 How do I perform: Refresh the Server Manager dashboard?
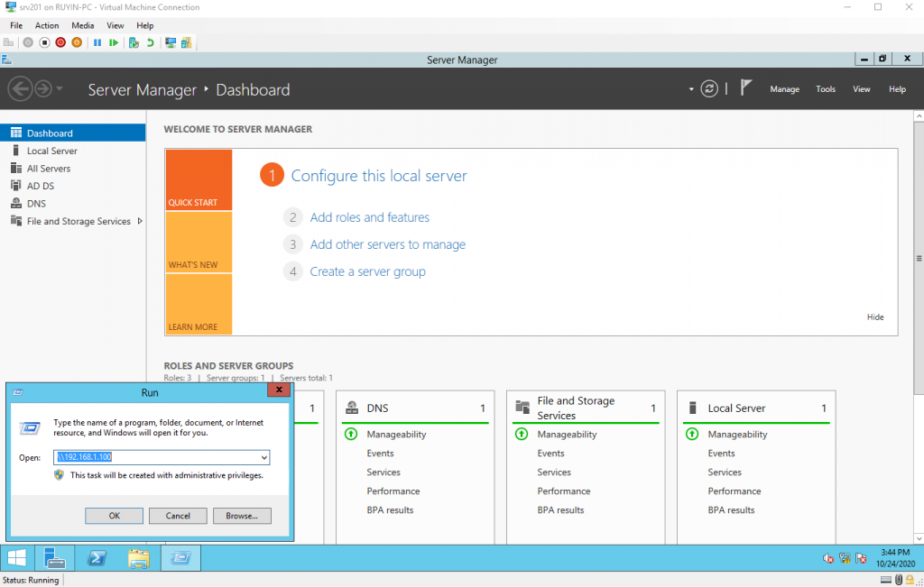pos(709,89)
